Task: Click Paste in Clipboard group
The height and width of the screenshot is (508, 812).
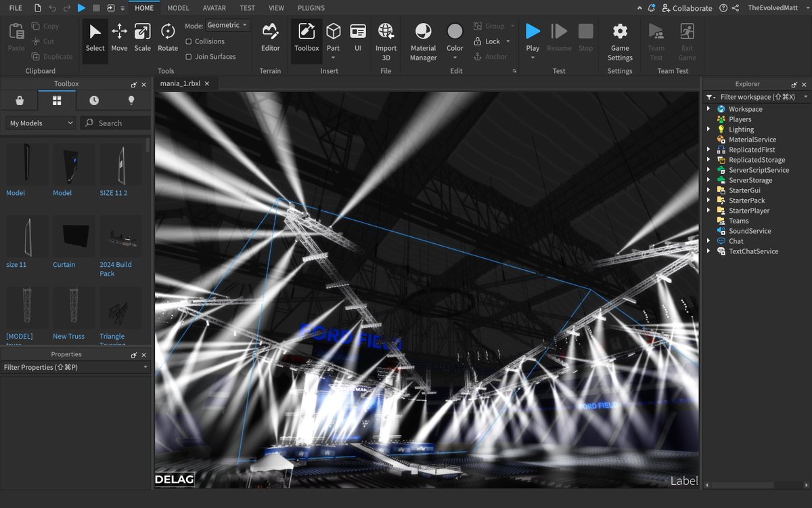Action: pyautogui.click(x=16, y=38)
